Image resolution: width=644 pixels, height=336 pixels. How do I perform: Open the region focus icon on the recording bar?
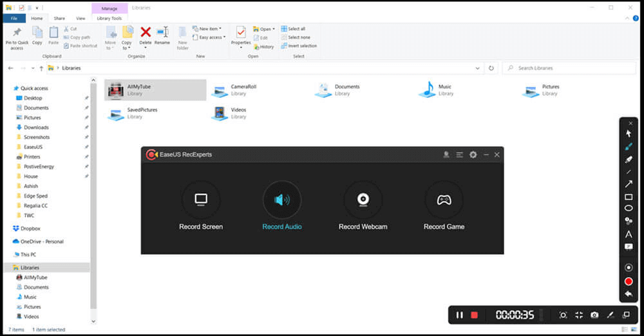563,315
